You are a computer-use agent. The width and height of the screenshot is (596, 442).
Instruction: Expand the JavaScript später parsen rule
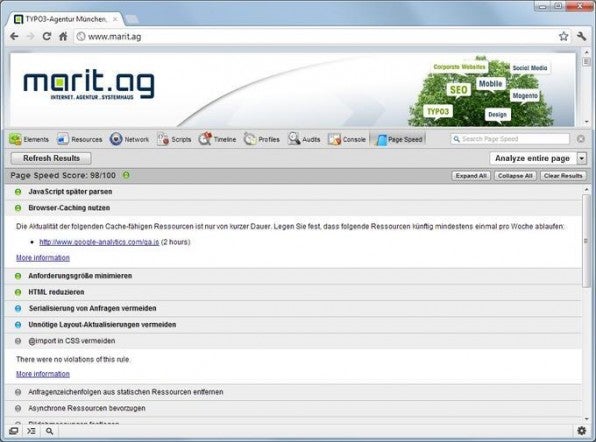tap(293, 192)
